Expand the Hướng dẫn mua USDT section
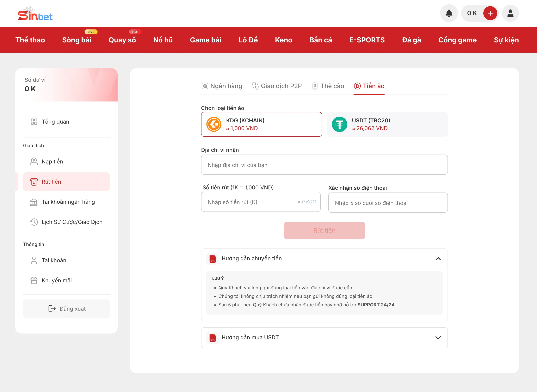Screen dimensions: 537x392 point(438,338)
